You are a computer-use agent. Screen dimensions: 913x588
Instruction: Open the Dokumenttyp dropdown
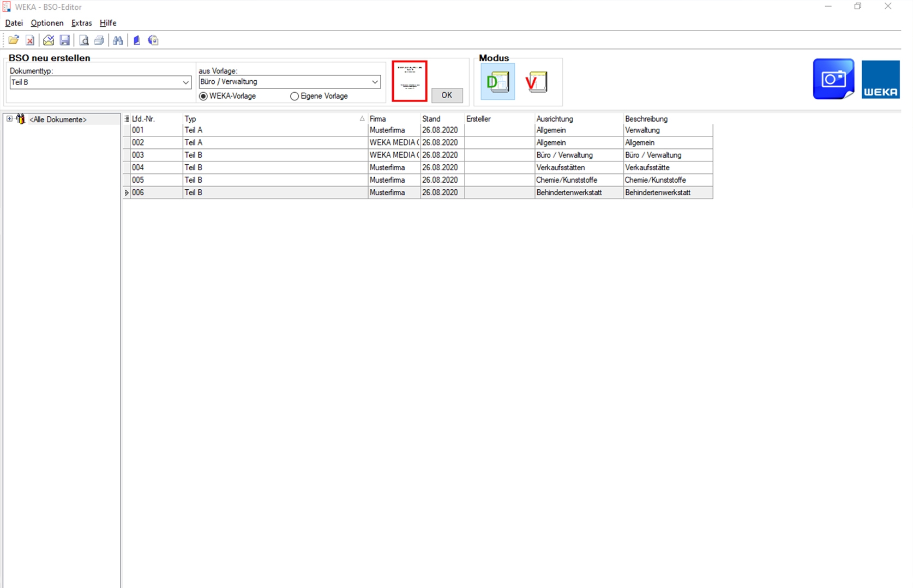click(185, 82)
